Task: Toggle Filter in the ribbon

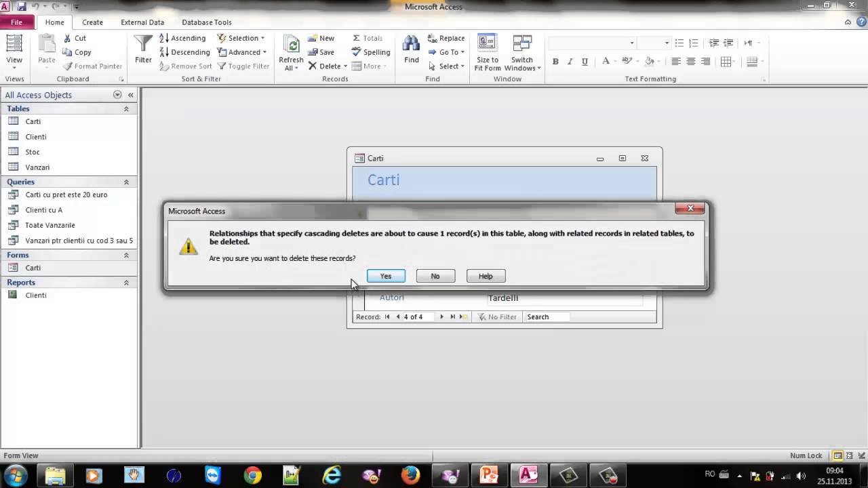Action: click(243, 66)
